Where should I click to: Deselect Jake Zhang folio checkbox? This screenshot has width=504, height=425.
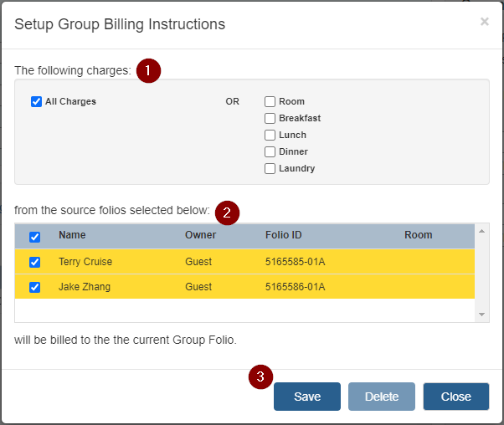tap(34, 287)
